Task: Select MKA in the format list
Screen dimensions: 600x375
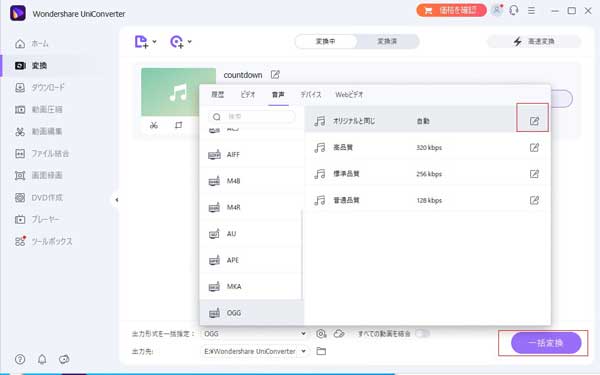Action: pyautogui.click(x=251, y=287)
